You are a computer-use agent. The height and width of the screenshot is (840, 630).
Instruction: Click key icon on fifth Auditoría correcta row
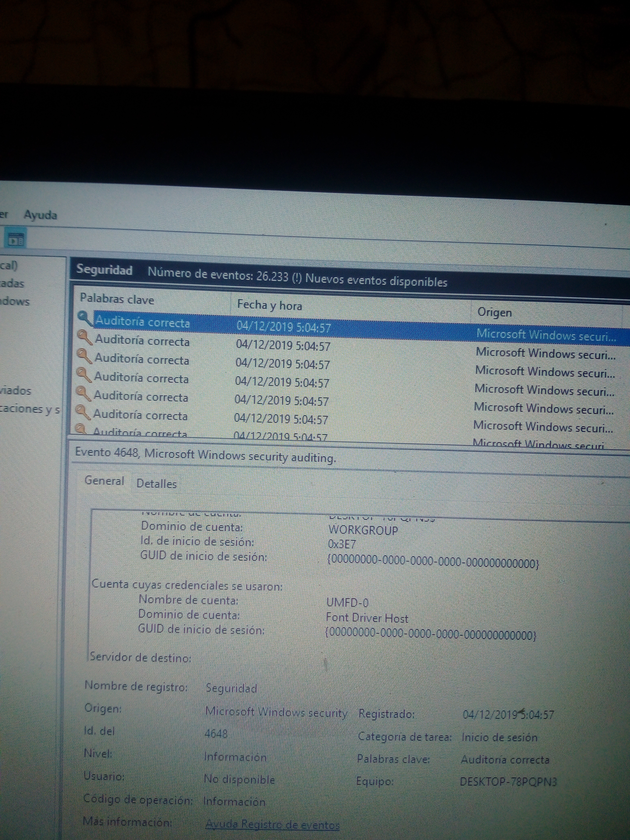83,393
